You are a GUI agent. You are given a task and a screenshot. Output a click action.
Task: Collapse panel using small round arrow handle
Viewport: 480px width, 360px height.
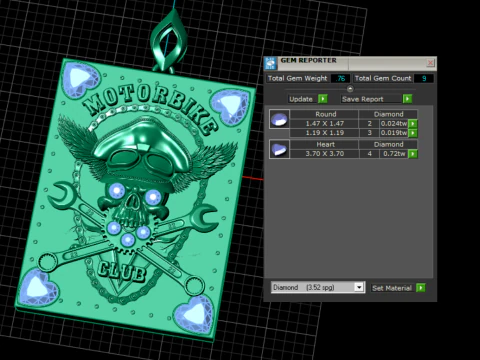coord(350,89)
